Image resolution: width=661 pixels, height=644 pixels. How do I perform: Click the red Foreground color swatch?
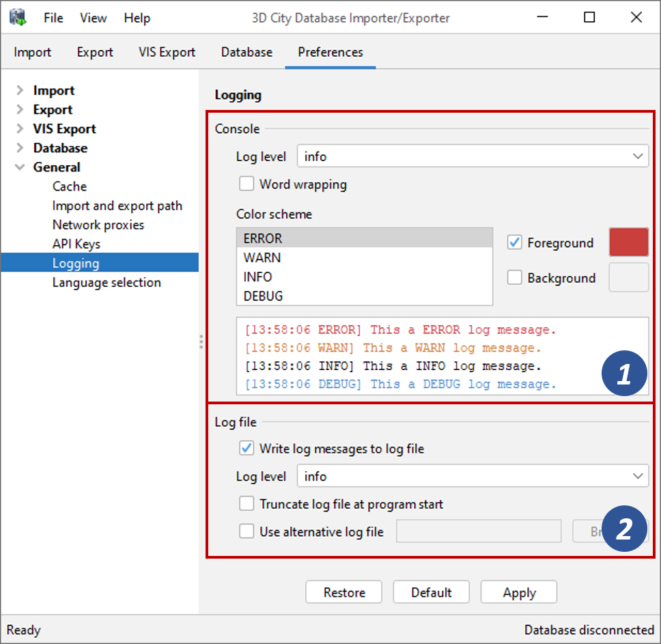coord(628,242)
